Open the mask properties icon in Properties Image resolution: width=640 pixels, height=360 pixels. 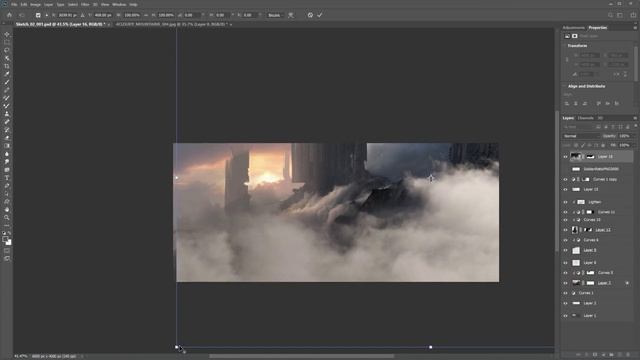click(x=575, y=36)
